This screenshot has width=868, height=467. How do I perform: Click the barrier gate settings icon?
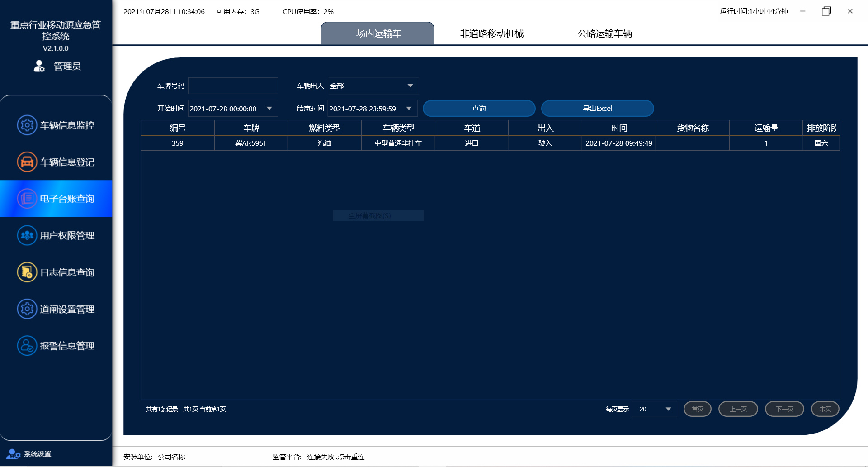27,309
